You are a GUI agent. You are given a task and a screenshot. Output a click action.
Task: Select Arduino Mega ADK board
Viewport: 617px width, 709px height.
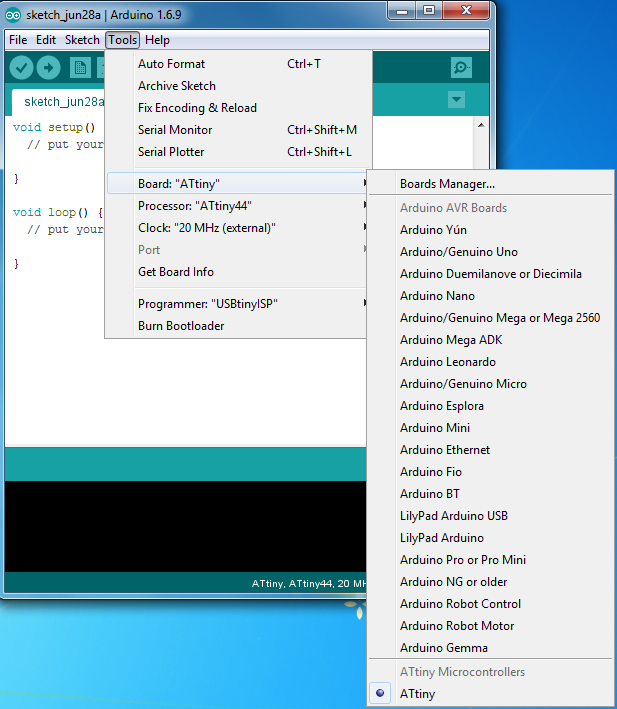point(490,340)
